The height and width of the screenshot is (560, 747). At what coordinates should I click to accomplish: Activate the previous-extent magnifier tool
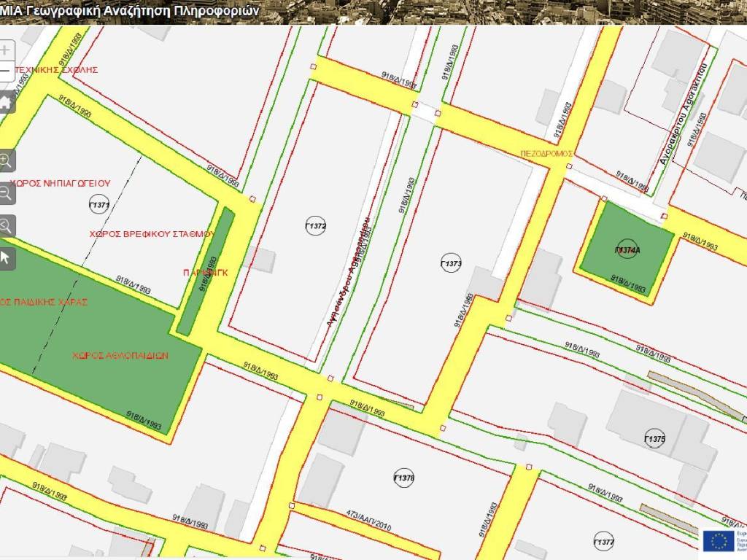click(x=6, y=225)
